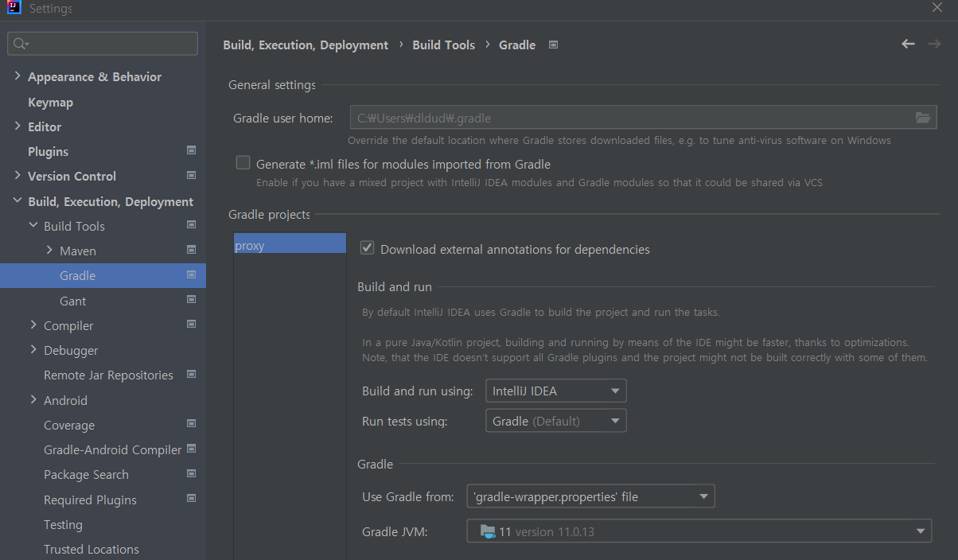Click the project-level icon beside Gant

[191, 300]
